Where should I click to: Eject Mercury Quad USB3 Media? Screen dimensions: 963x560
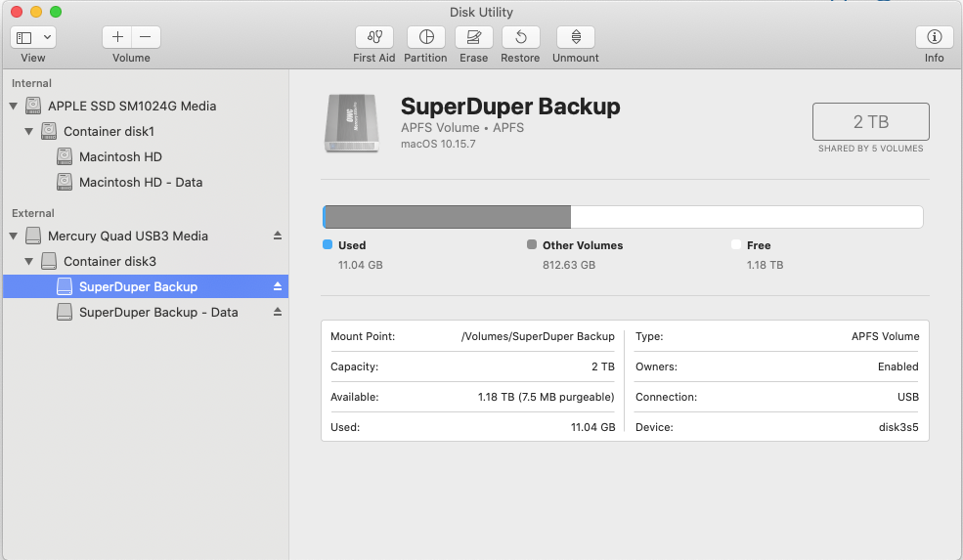(x=278, y=236)
